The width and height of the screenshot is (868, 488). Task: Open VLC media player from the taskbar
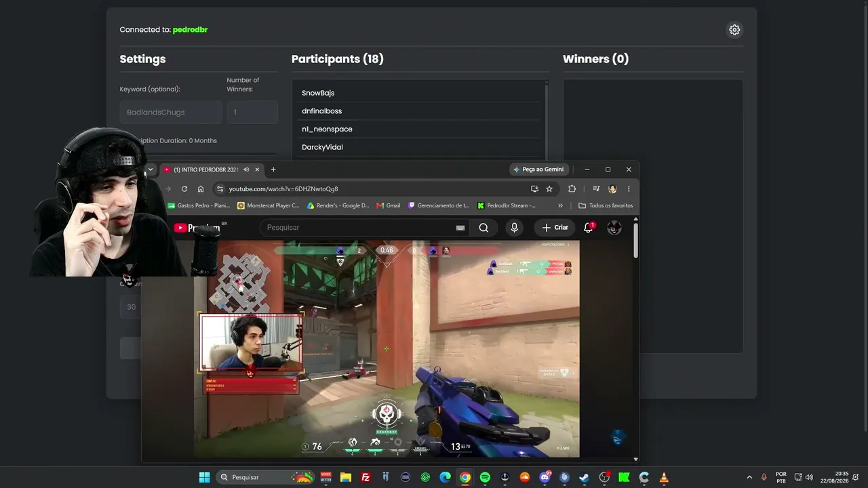tap(664, 477)
